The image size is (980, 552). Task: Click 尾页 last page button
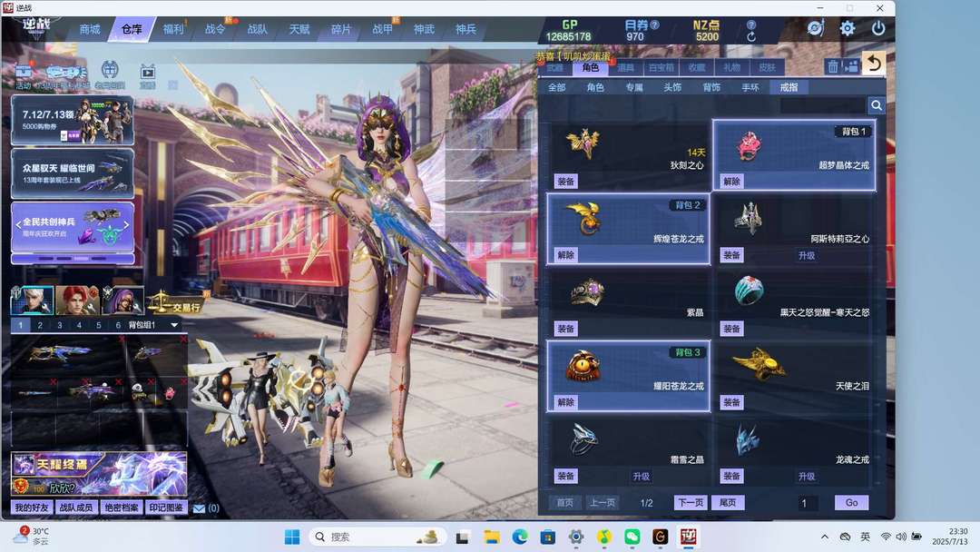point(728,503)
